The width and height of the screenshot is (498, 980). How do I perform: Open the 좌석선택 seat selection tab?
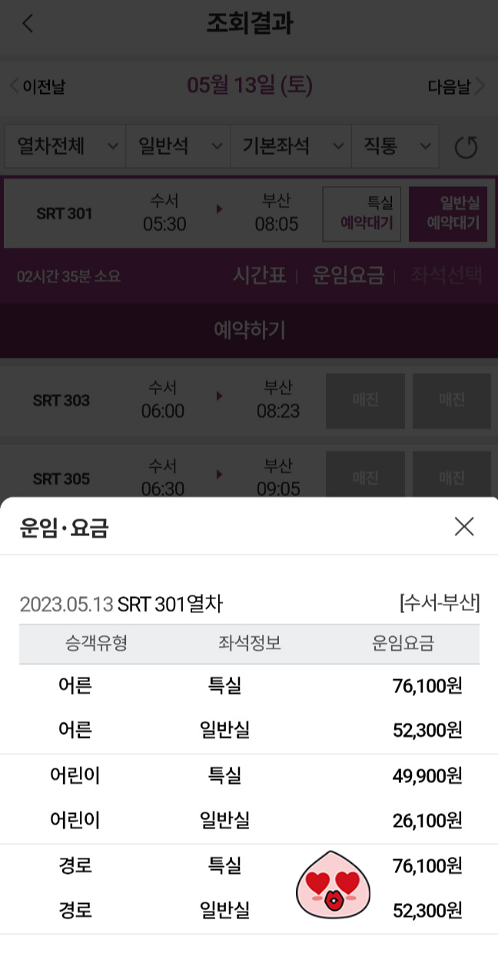click(446, 275)
